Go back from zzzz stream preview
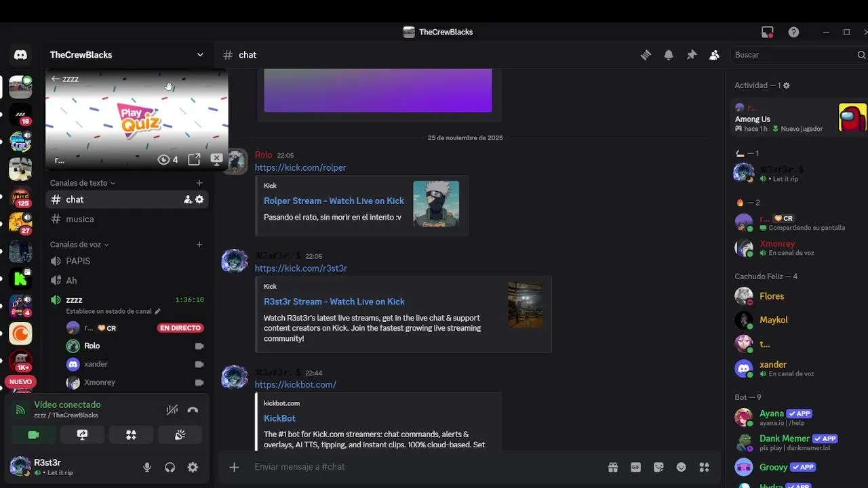Screen dimensions: 868x488 (56, 79)
